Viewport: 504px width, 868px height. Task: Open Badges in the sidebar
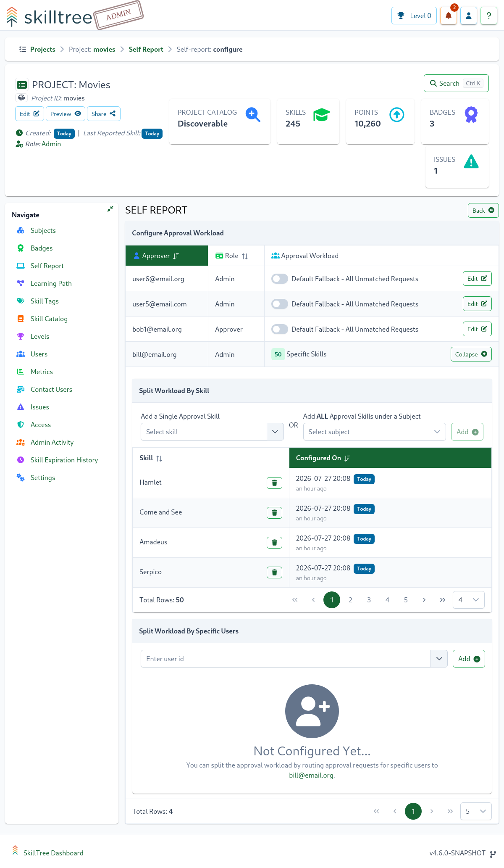point(42,248)
